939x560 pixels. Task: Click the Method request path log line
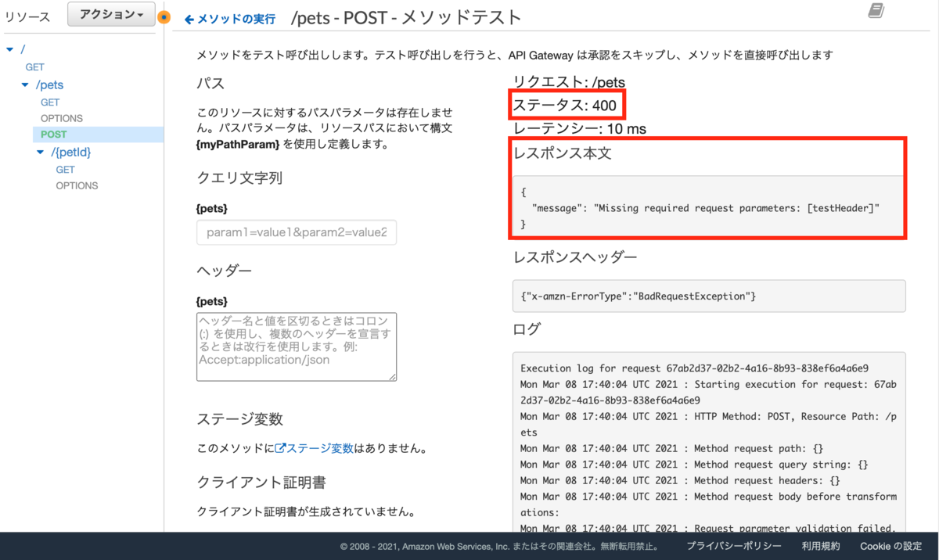(x=671, y=448)
